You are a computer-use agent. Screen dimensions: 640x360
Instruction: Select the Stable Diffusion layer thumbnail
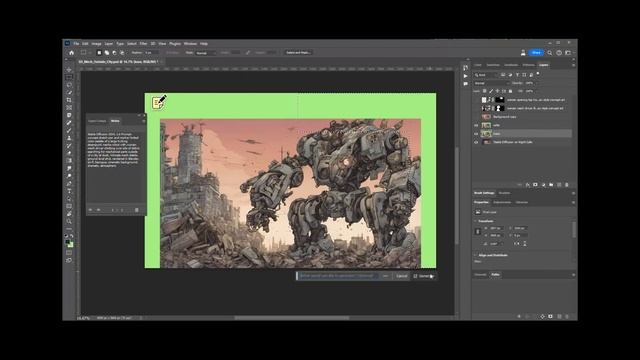point(487,142)
